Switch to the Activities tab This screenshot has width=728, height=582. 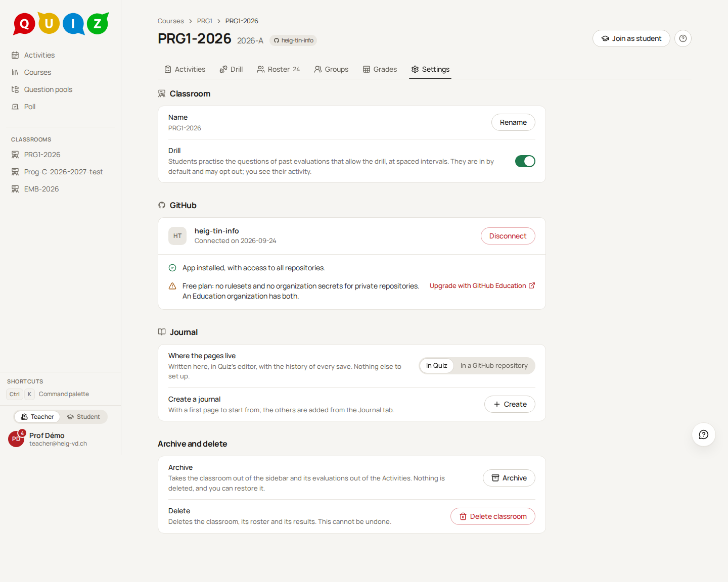[185, 69]
